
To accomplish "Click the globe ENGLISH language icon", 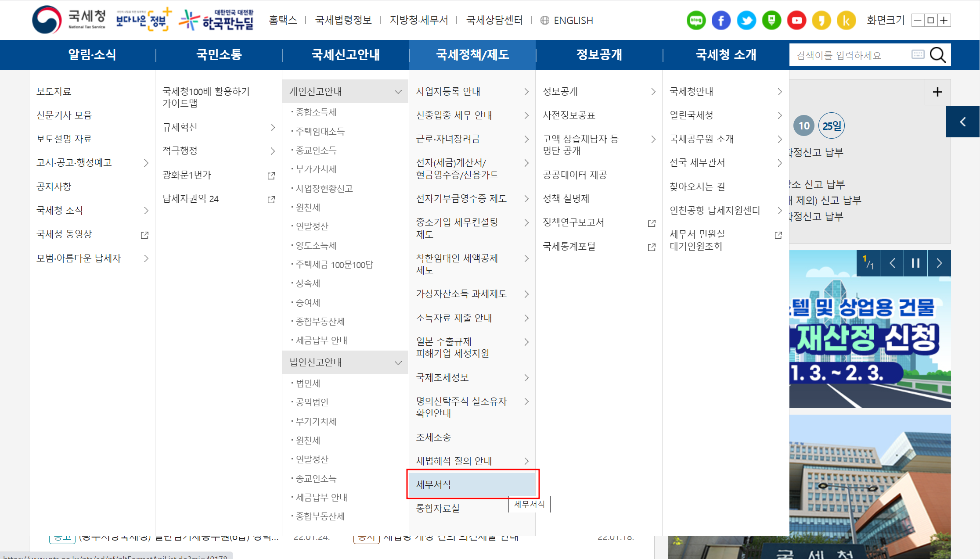I will coord(545,20).
